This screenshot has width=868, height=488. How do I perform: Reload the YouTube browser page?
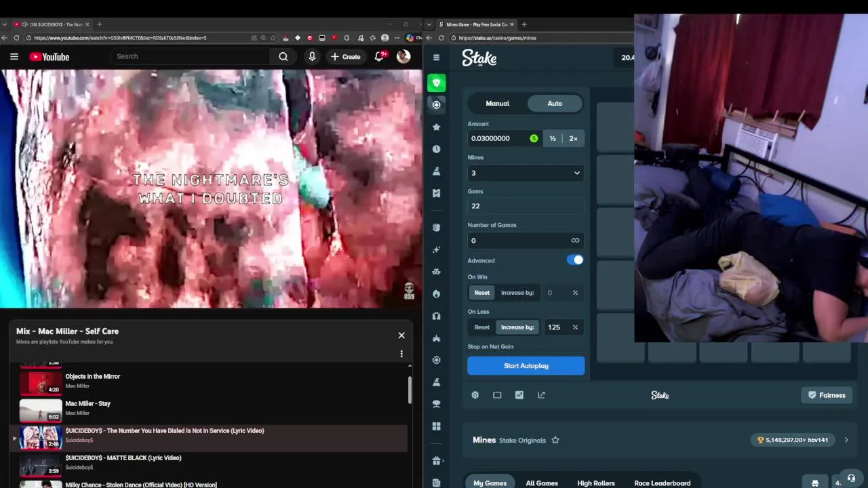(x=16, y=38)
